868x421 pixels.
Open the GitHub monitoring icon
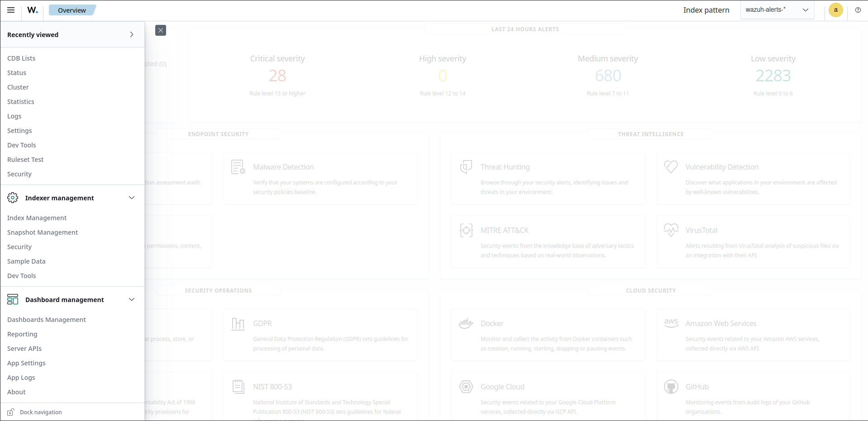671,387
